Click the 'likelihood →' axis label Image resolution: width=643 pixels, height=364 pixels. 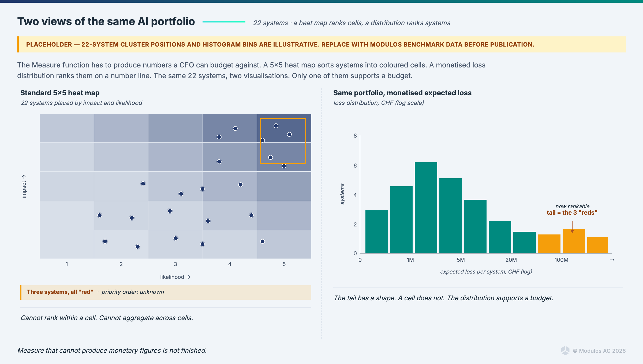pyautogui.click(x=175, y=277)
